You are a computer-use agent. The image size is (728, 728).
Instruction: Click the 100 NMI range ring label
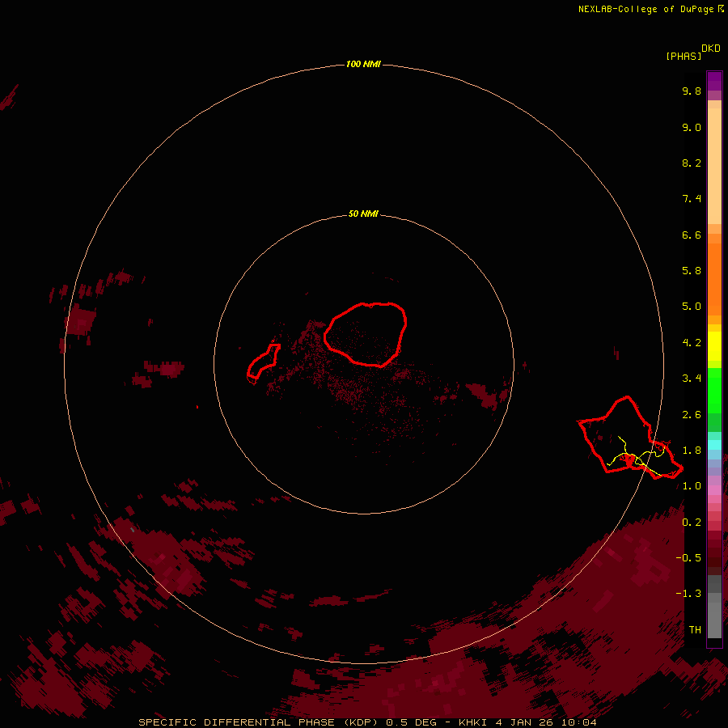(x=363, y=64)
